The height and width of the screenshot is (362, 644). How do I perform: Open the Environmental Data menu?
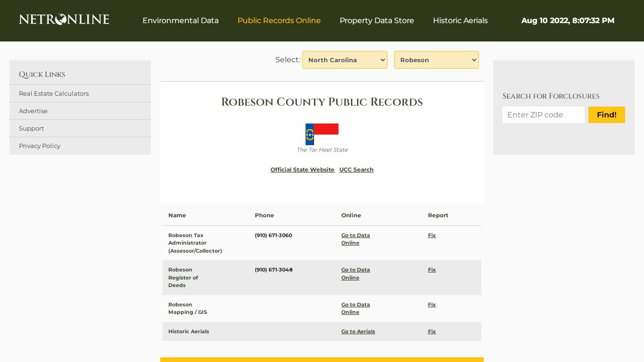181,21
